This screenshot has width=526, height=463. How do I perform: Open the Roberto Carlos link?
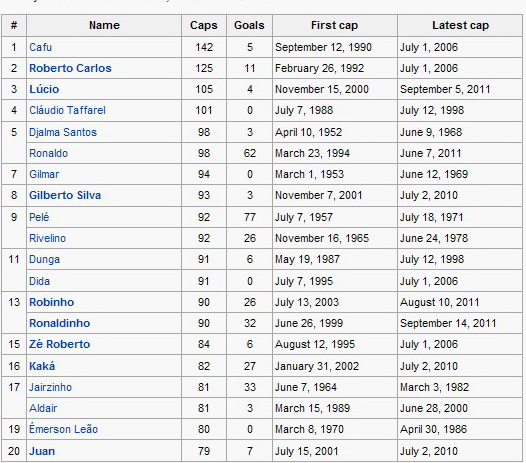click(x=70, y=68)
